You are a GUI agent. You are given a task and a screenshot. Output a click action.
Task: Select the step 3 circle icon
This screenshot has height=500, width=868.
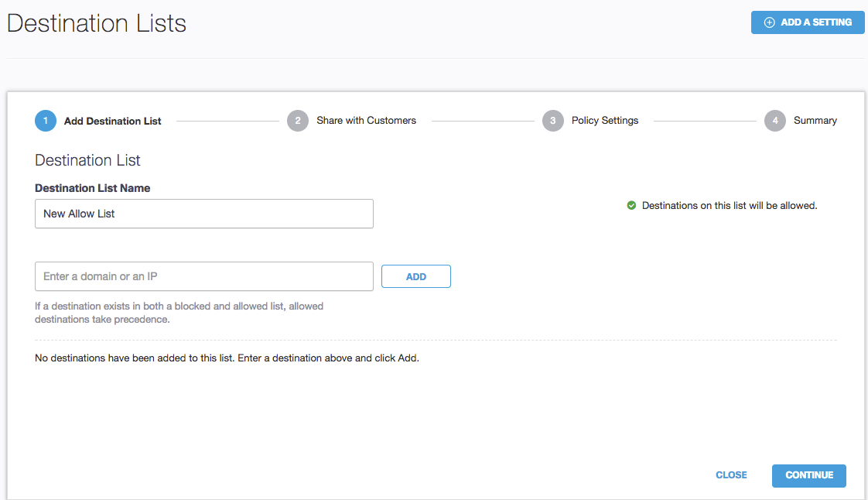point(553,121)
